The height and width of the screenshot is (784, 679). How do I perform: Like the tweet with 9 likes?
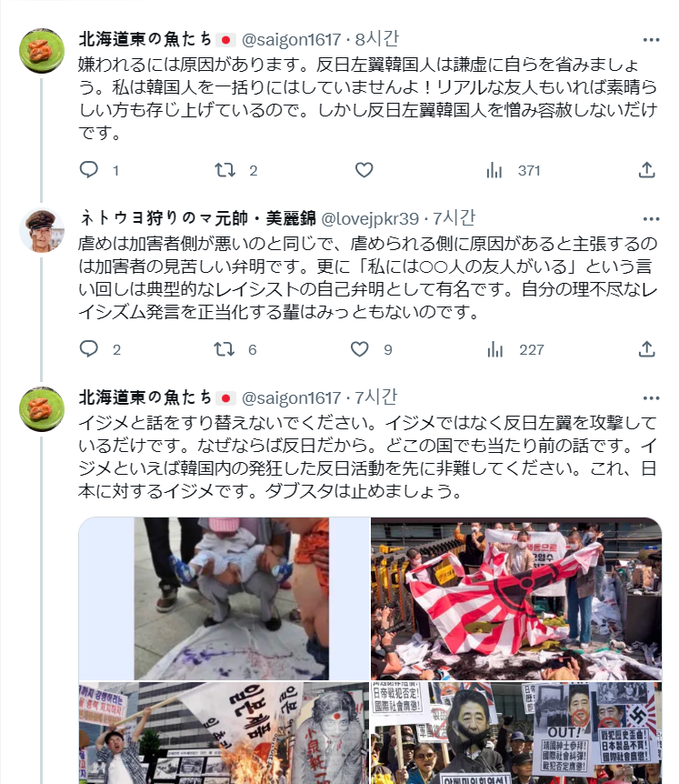click(x=359, y=349)
